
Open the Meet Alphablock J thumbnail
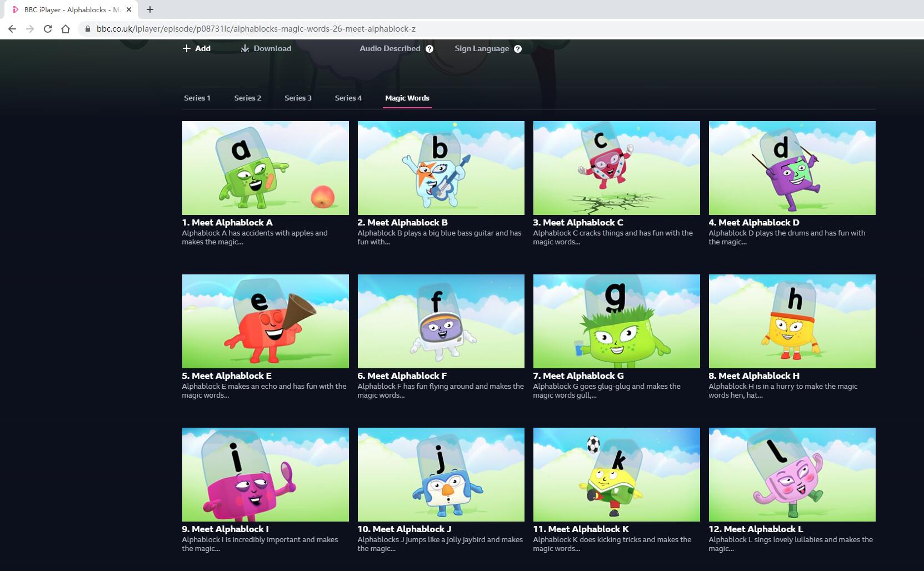[x=441, y=474]
